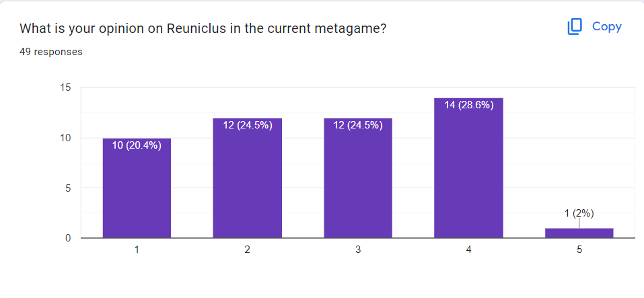Click the y-axis label 5
Viewport: 644px width, 298px height.
coord(68,188)
